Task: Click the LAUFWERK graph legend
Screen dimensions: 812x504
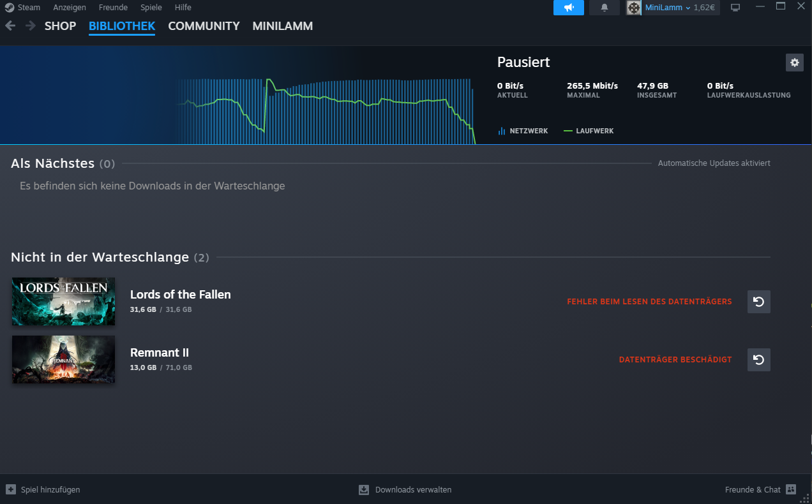Action: pos(589,131)
